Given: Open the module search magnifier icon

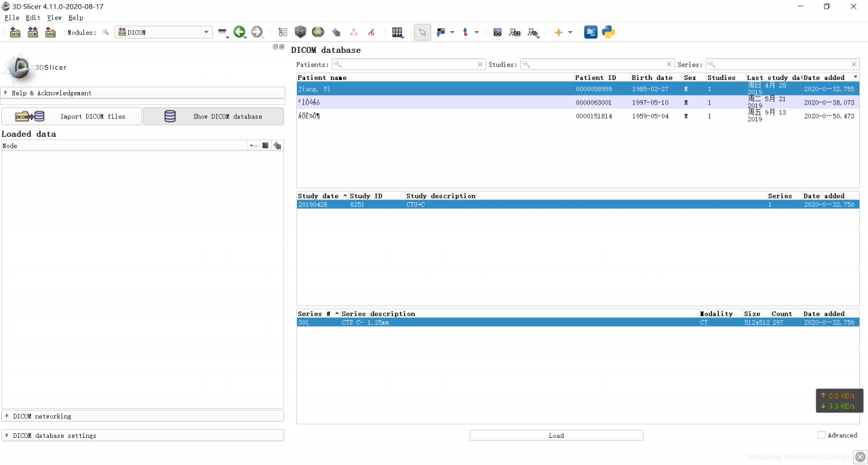Looking at the screenshot, I should tap(106, 32).
